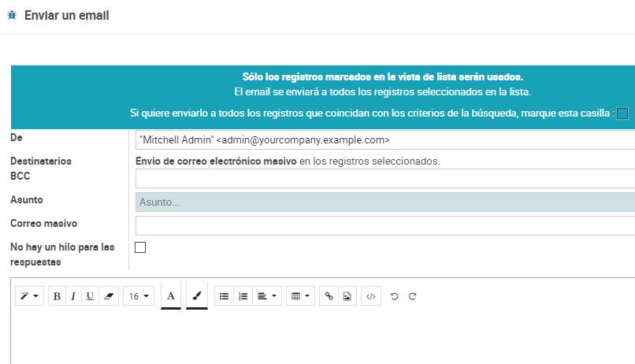The height and width of the screenshot is (364, 635).
Task: Insert an unordered bullet list
Action: point(224,296)
